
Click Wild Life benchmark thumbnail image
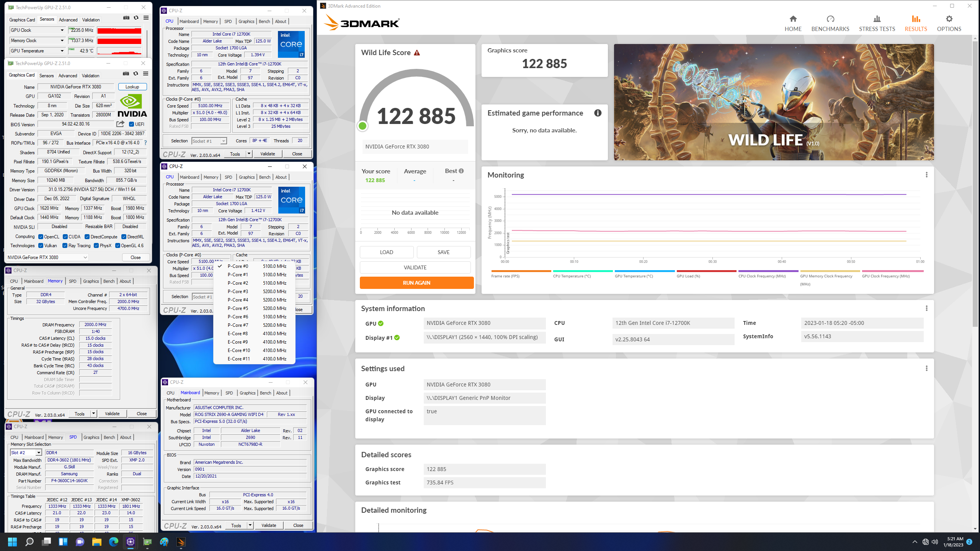[774, 102]
